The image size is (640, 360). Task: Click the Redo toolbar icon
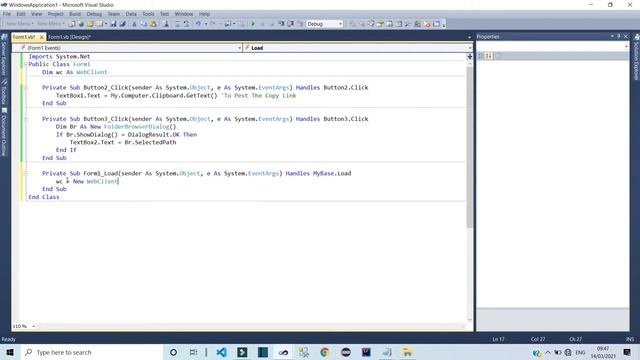pos(213,24)
